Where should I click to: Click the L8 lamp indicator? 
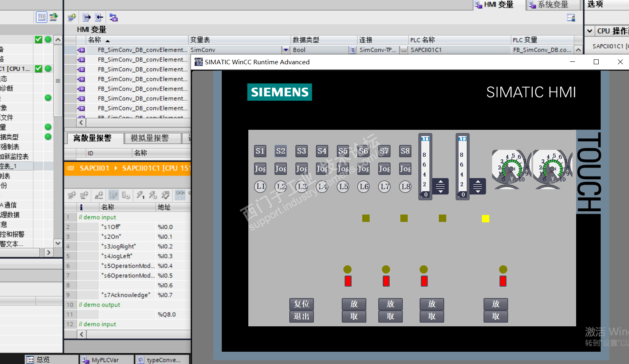coord(406,187)
